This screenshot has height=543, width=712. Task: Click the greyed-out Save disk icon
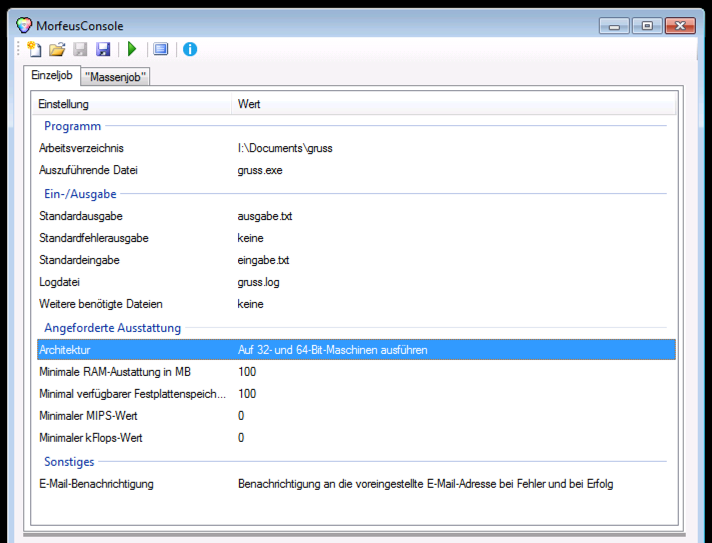click(80, 49)
